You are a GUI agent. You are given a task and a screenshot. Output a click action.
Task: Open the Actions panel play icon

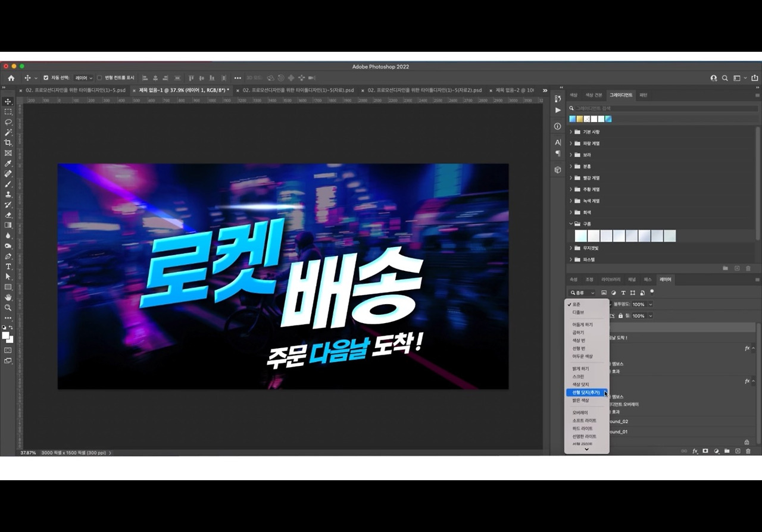[558, 110]
